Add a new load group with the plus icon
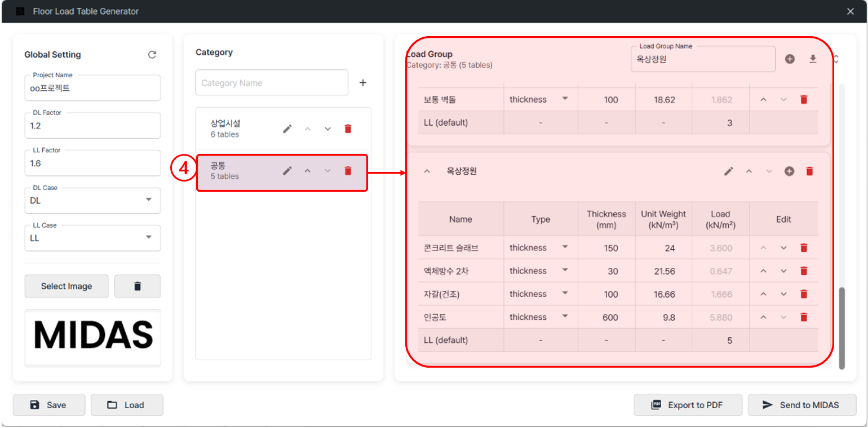868x428 pixels. [790, 58]
